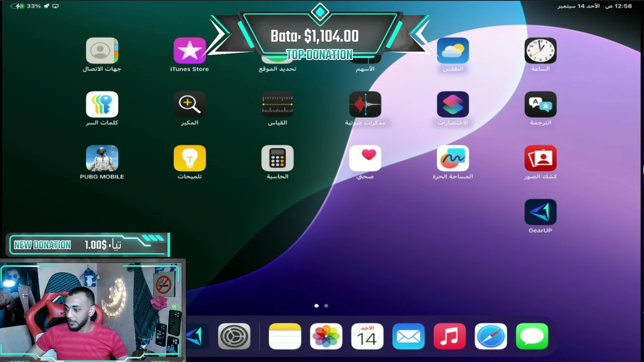Viewport: 644px width, 362px height.
Task: Open Messages from the dock
Action: point(532,336)
